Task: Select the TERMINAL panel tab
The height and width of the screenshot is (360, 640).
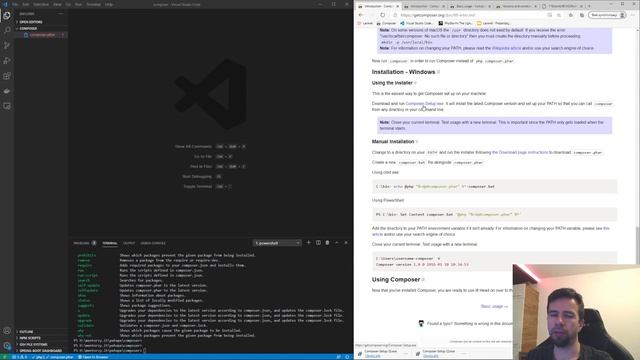Action: pyautogui.click(x=110, y=243)
